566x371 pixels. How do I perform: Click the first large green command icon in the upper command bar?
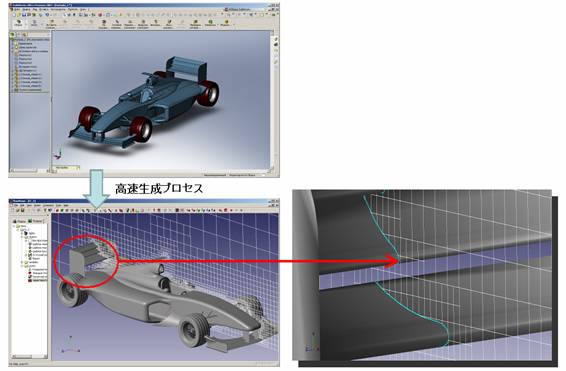pyautogui.click(x=19, y=22)
